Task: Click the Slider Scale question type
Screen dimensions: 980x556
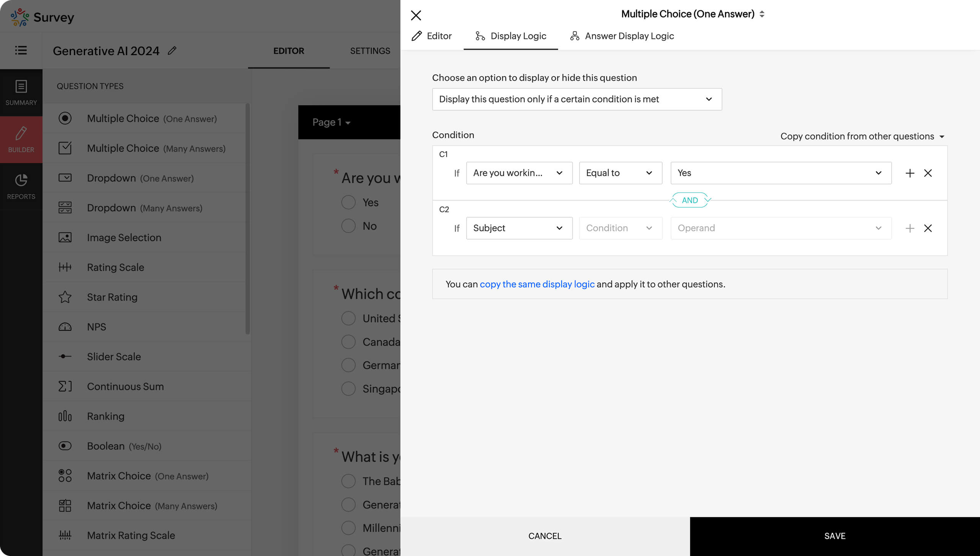Action: click(114, 356)
